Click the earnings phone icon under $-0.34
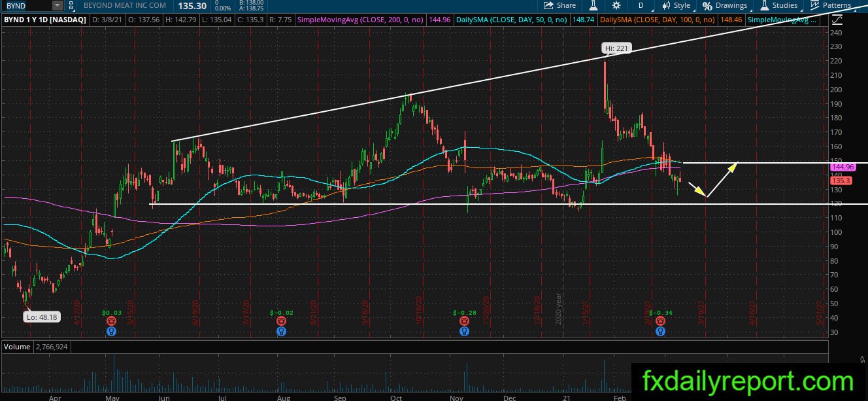Screen dimensions: 868x401 [661, 321]
